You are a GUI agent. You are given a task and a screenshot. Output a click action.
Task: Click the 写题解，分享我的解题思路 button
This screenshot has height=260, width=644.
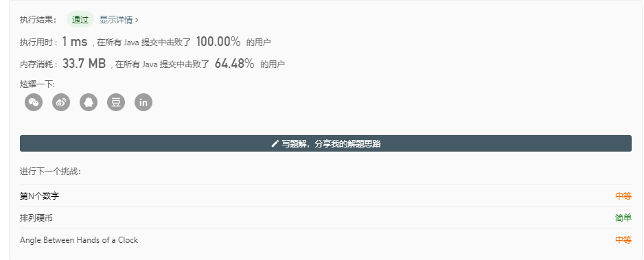coord(325,143)
